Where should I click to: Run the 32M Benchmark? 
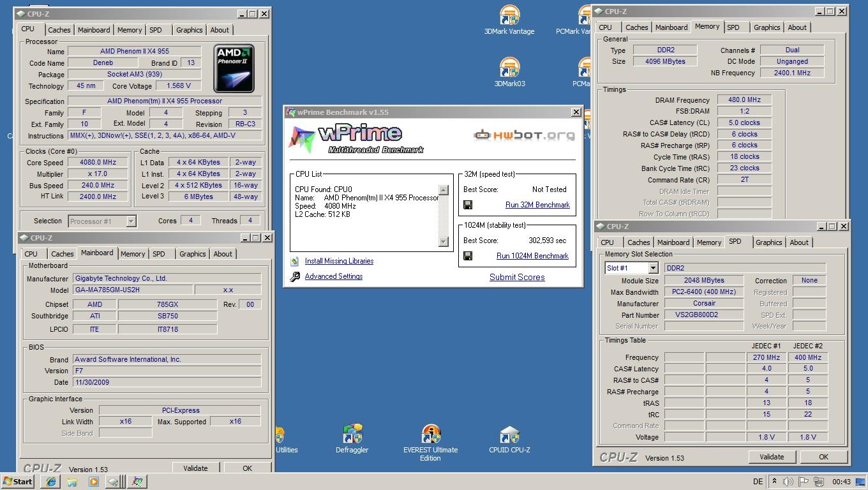coord(537,205)
